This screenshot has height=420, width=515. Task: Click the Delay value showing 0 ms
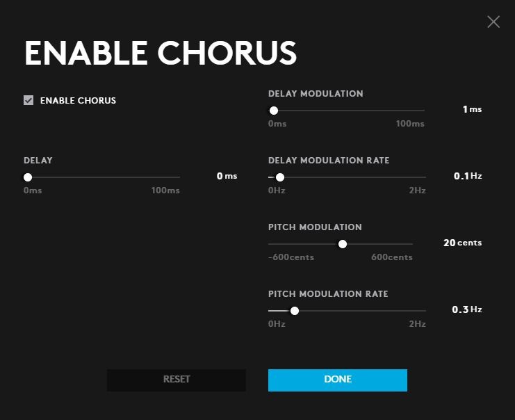227,177
